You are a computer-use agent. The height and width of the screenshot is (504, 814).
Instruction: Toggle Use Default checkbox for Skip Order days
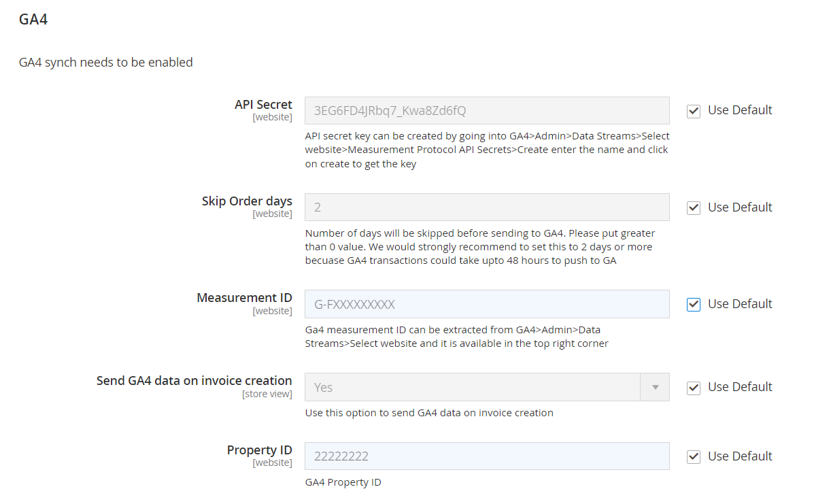(x=694, y=208)
